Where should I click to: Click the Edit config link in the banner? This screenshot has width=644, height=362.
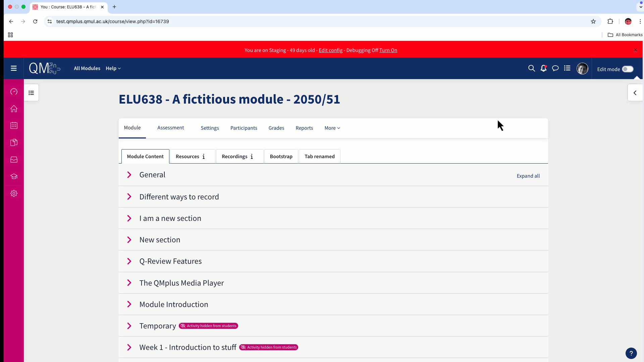[x=330, y=50]
